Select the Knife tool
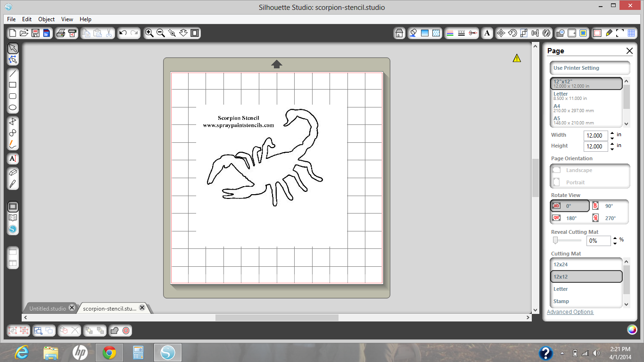The height and width of the screenshot is (362, 644). 13,184
